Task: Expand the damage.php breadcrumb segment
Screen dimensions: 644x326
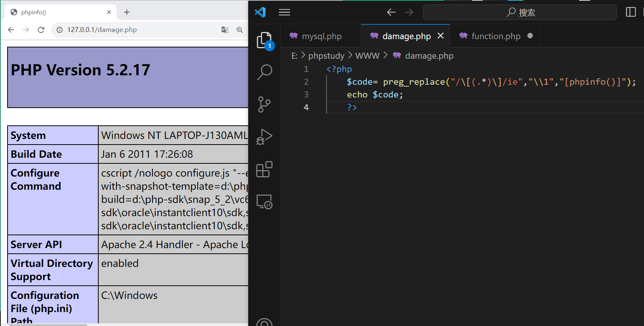Action: [x=423, y=56]
